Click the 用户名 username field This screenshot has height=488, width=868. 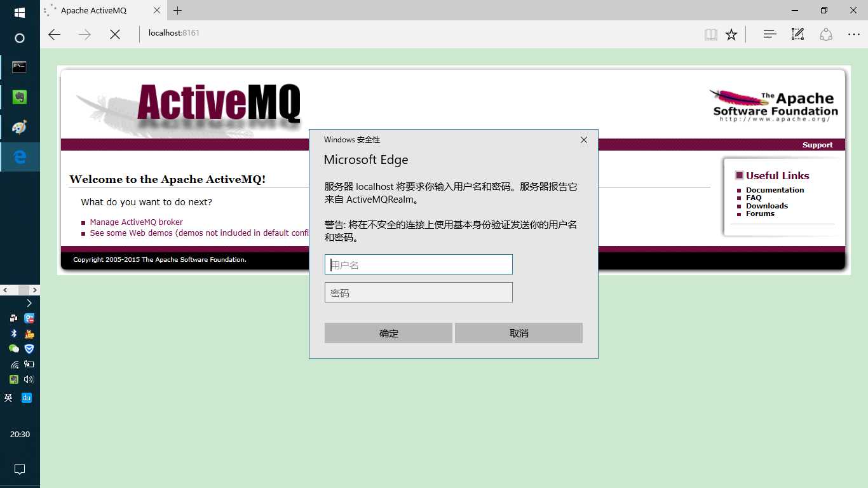point(418,264)
